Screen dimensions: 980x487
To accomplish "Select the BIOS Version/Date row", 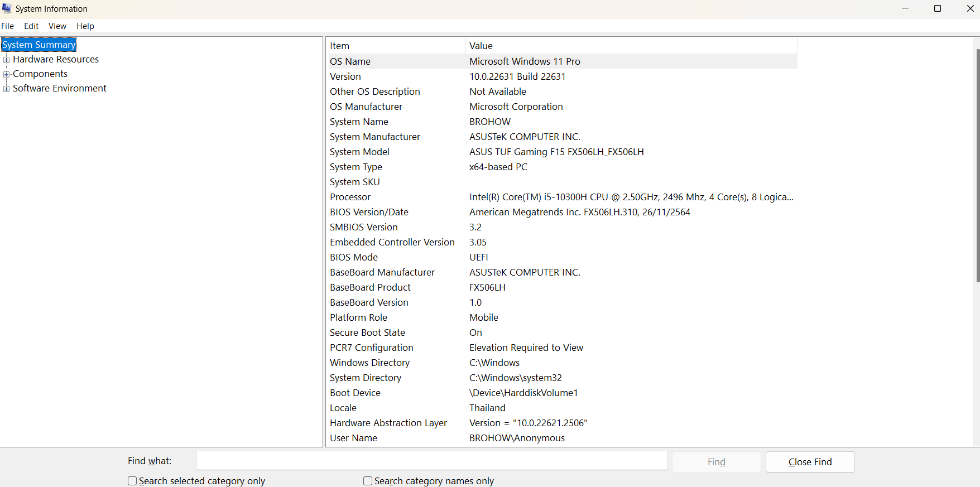I will [562, 212].
